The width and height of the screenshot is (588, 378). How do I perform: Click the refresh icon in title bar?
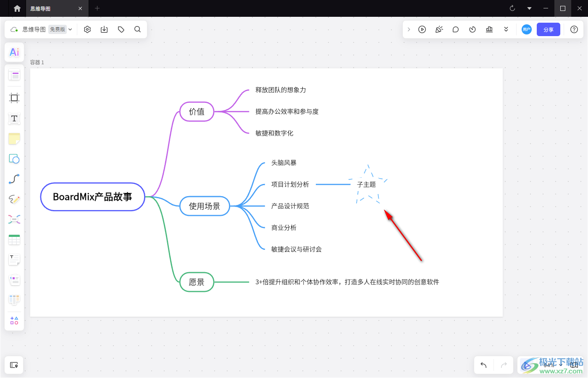point(512,8)
